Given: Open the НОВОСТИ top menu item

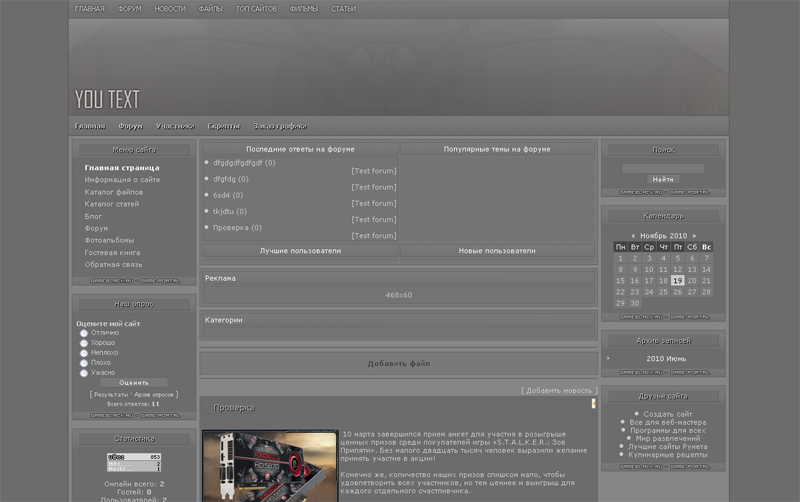Looking at the screenshot, I should (x=170, y=9).
